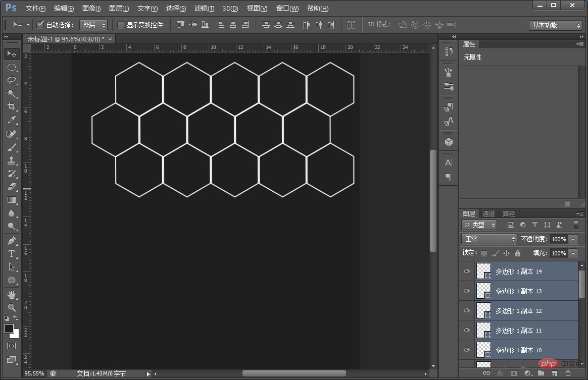Open the layer style fx menu
588x380 pixels.
coord(500,373)
